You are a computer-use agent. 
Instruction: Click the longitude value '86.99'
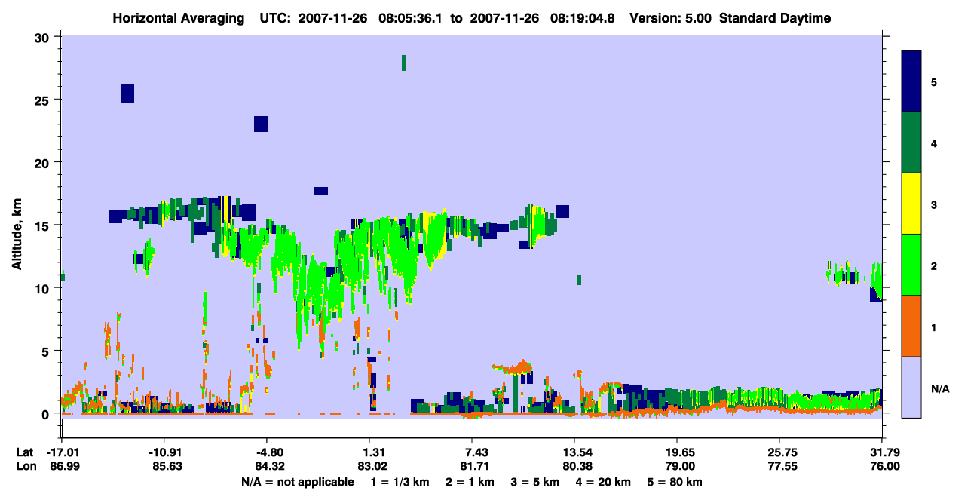click(x=65, y=467)
